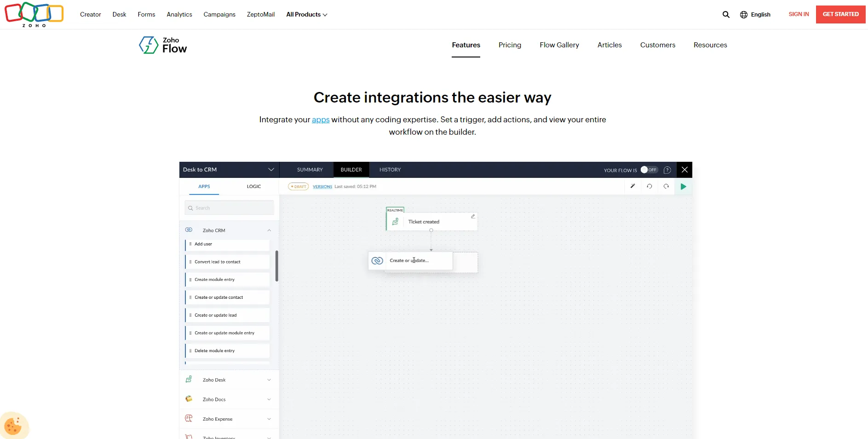Switch to the Builder tab

click(x=351, y=170)
